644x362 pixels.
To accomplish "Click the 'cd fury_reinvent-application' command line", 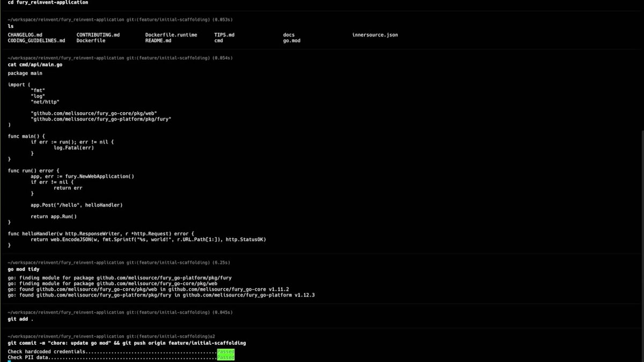I will 48,3.
